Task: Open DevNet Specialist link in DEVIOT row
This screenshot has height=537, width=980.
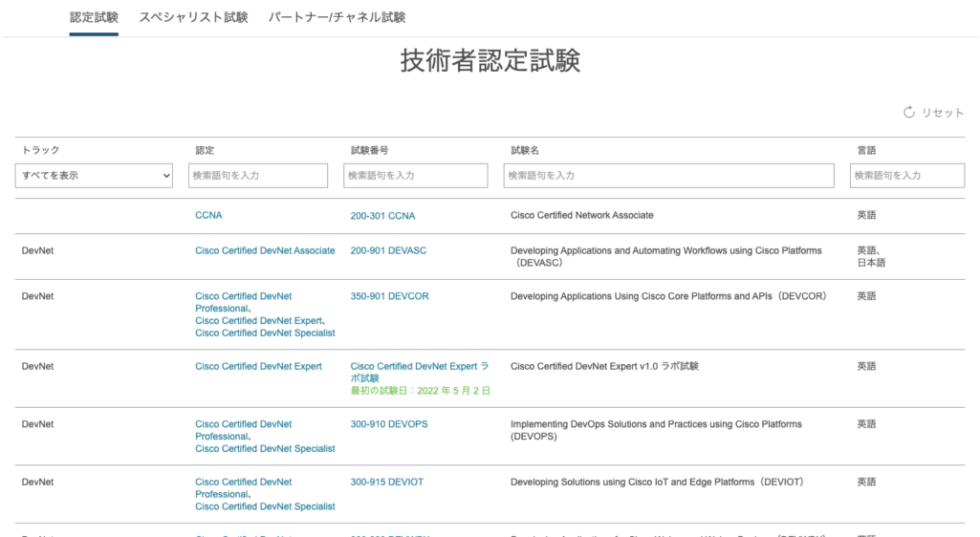Action: pyautogui.click(x=265, y=506)
